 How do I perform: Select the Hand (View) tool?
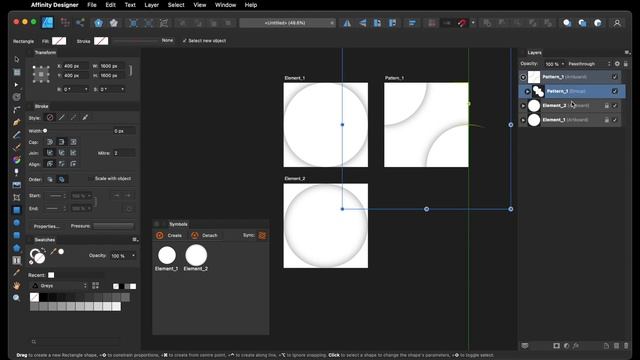click(17, 285)
